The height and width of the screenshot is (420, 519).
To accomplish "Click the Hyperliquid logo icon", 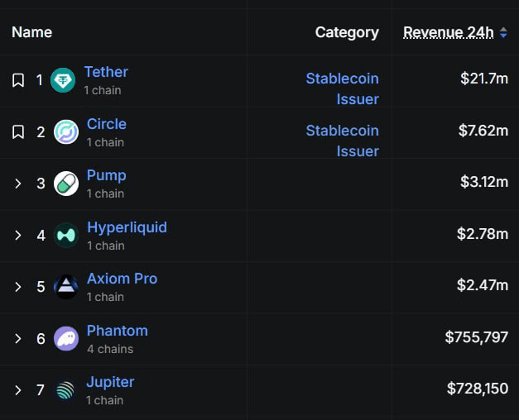I will (66, 235).
